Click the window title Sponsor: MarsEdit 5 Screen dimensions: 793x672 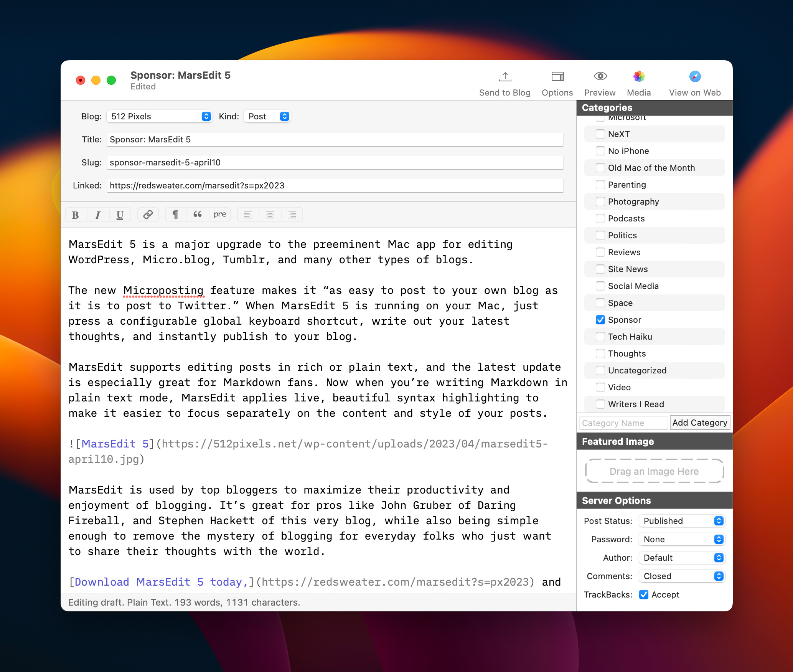(x=180, y=75)
